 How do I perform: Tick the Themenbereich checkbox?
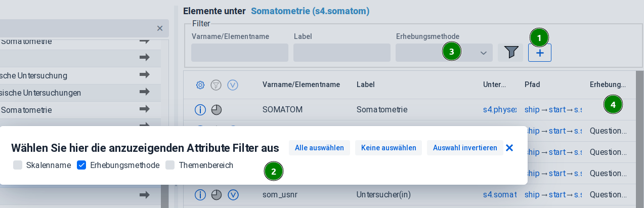[170, 165]
